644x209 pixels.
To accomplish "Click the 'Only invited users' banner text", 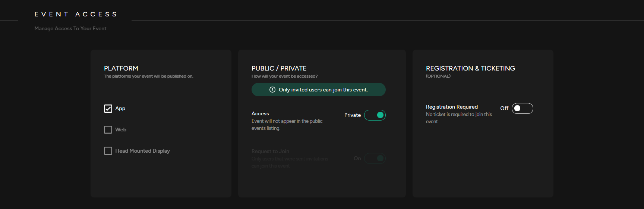I will (x=323, y=90).
